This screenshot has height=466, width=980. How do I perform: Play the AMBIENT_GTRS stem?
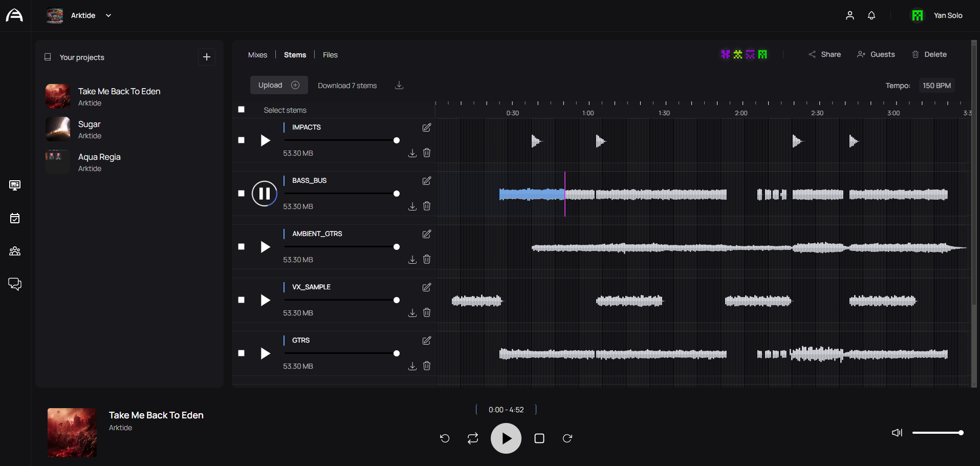tap(265, 247)
